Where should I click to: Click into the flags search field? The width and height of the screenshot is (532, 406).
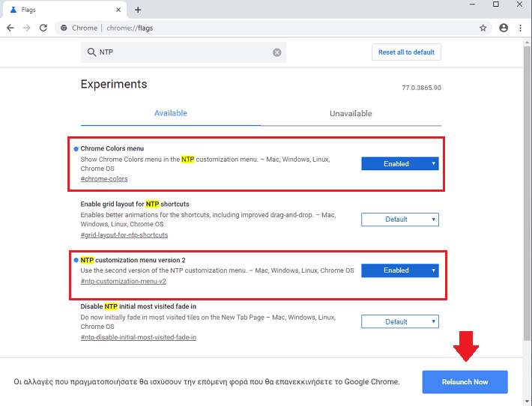tap(184, 52)
